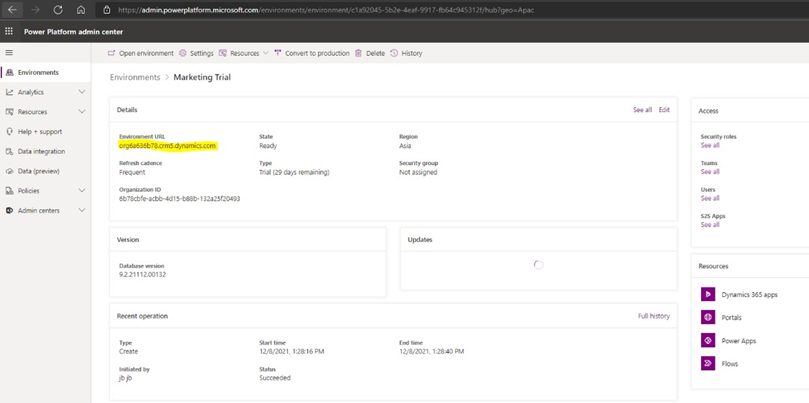The height and width of the screenshot is (403, 809).
Task: Open Full history of recent operations
Action: point(654,316)
